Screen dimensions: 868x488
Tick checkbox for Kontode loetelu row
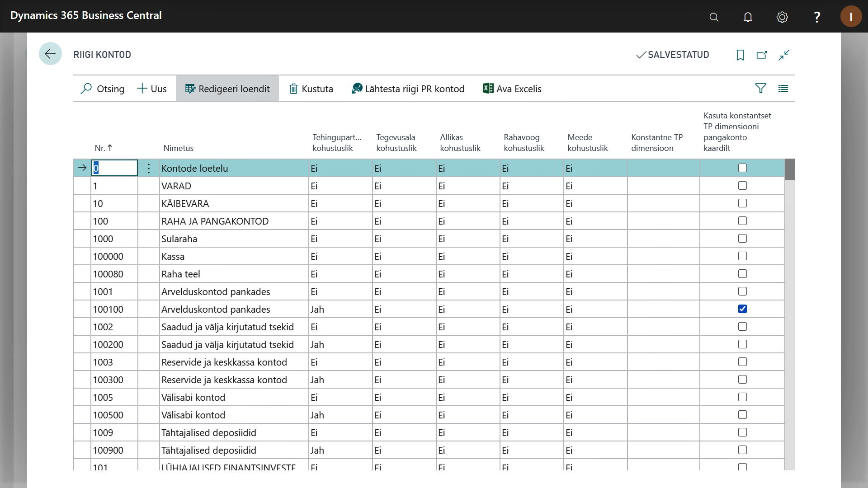point(742,168)
